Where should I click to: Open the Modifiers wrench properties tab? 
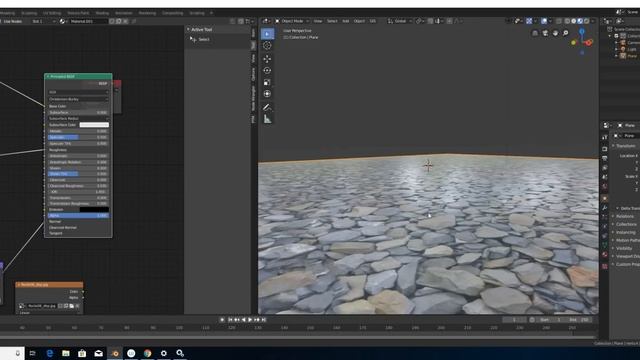point(604,208)
